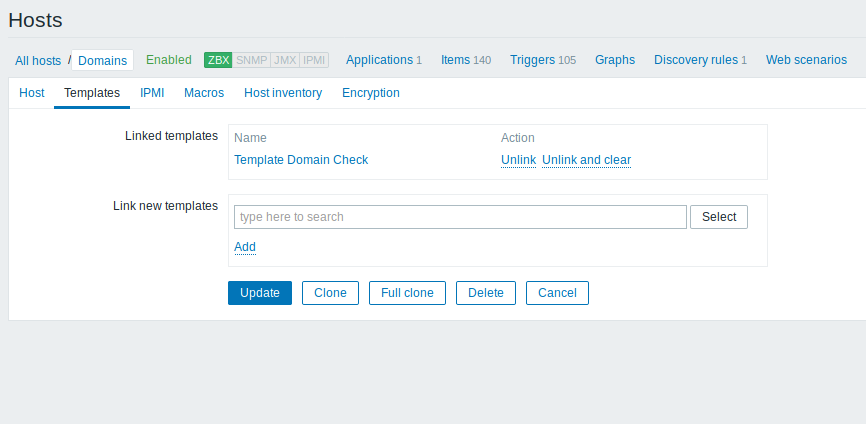This screenshot has height=424, width=866.
Task: Open the Encryption tab
Action: coord(370,93)
